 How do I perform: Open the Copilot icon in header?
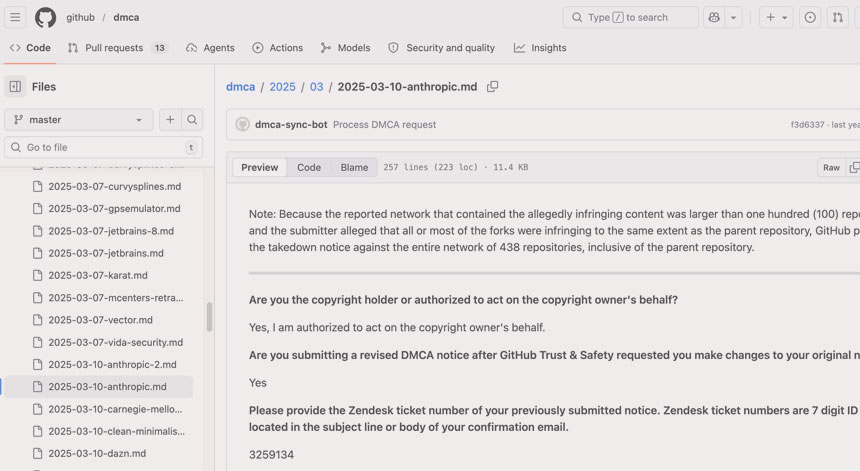[713, 17]
